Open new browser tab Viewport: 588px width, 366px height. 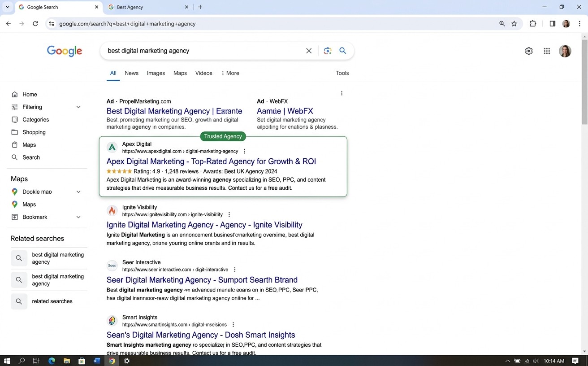tap(200, 7)
